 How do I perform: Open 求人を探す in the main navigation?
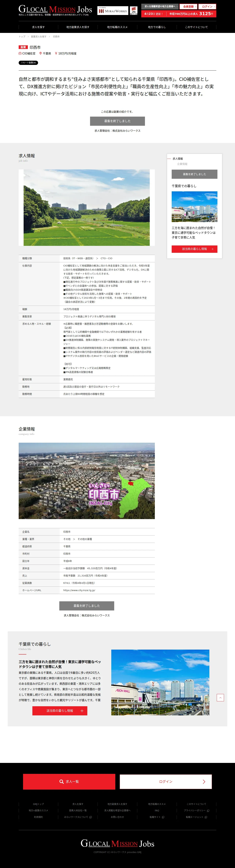(38, 27)
